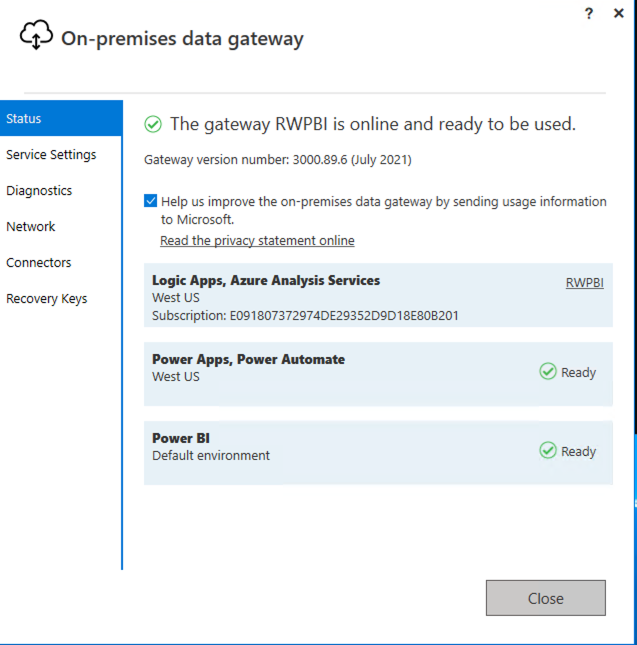Close the gateway window with X
637x645 pixels.
click(x=618, y=14)
